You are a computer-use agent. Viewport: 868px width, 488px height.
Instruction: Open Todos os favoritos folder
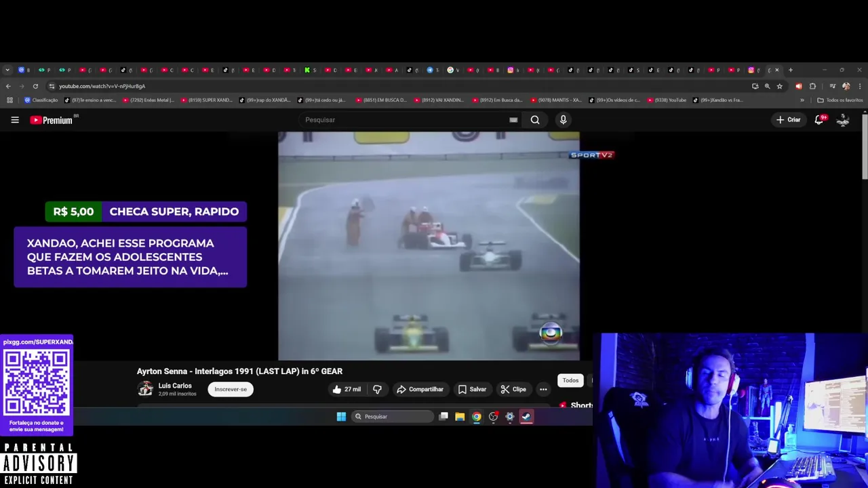[840, 100]
